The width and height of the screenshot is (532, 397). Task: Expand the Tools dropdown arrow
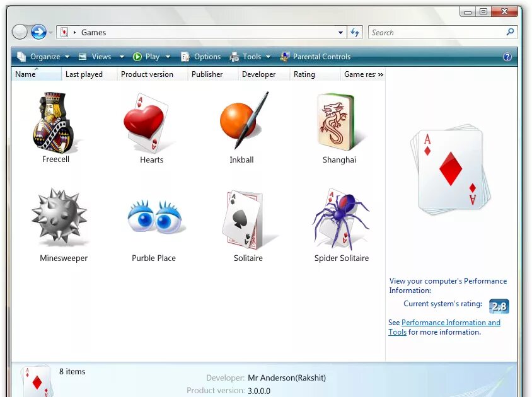(268, 57)
